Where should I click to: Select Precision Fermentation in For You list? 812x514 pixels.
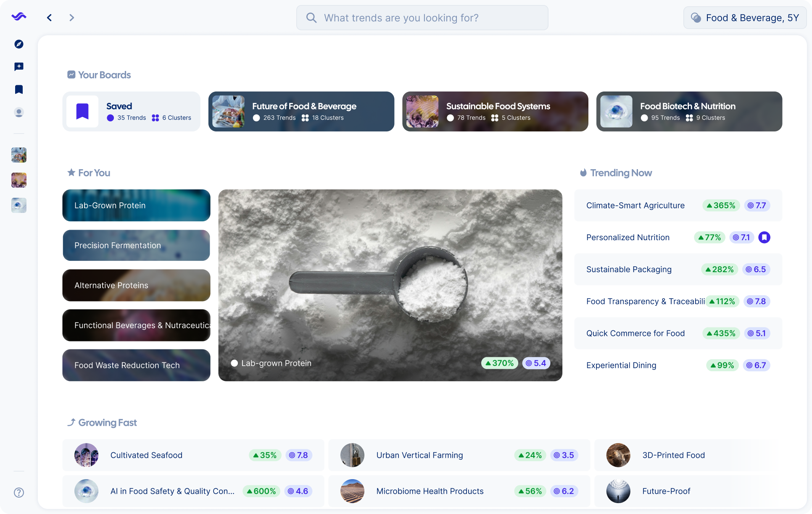click(x=136, y=245)
